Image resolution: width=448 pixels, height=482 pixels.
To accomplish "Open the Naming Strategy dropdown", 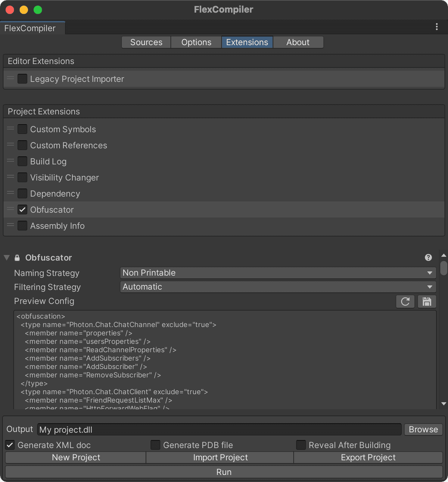I will point(278,273).
